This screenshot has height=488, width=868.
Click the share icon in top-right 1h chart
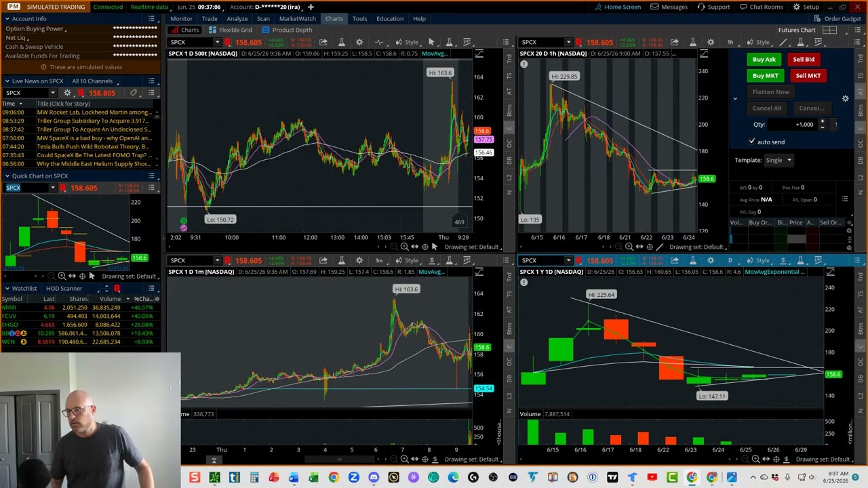675,42
